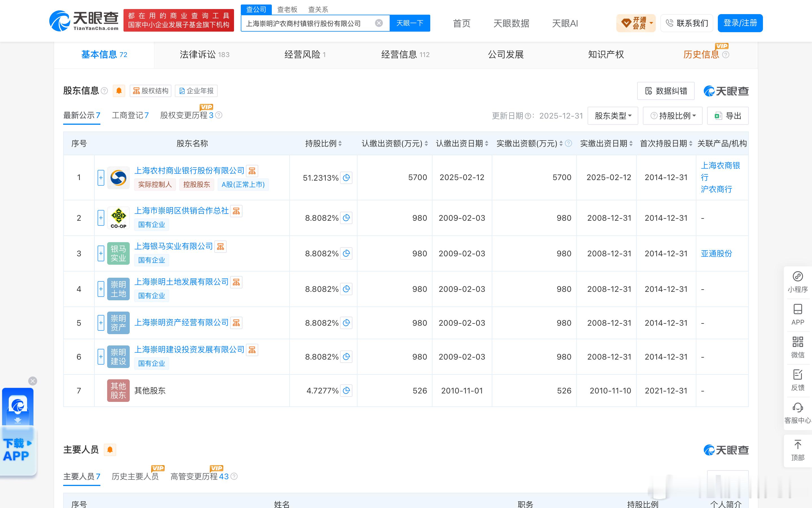
Task: Open equity structure icon for 上海农村商业银行股份有限公司
Action: (x=252, y=171)
